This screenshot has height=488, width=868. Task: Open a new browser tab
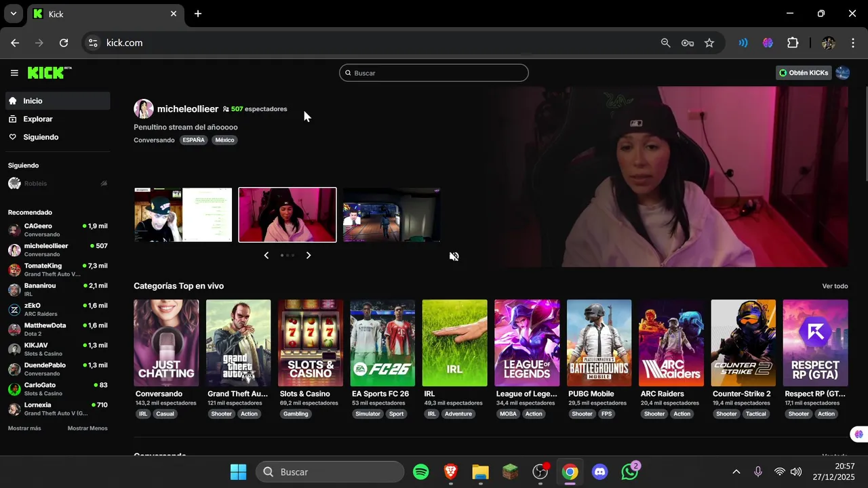(x=198, y=14)
